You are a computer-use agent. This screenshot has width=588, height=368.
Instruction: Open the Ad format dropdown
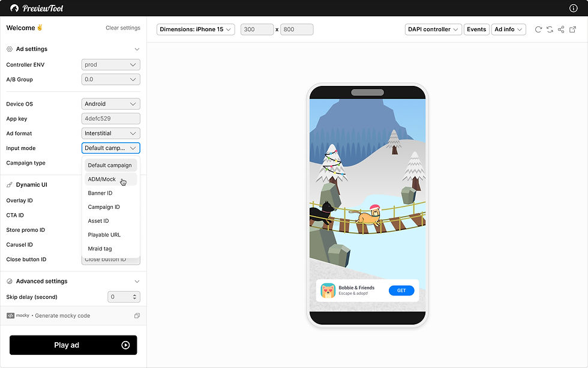110,133
